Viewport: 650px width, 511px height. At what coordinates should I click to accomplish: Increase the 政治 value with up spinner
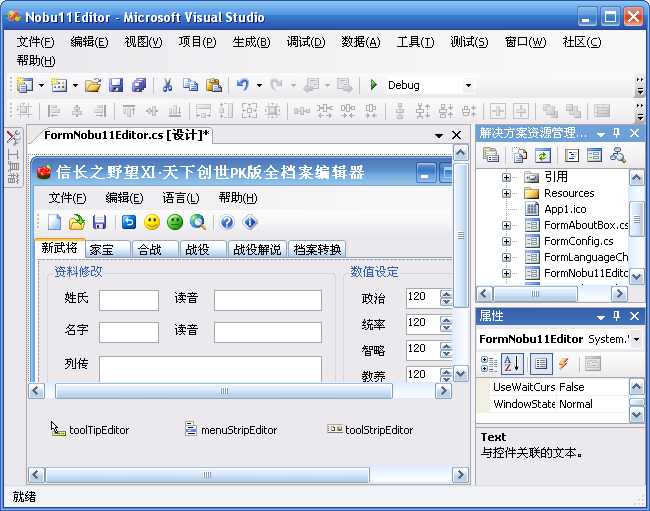coord(446,294)
